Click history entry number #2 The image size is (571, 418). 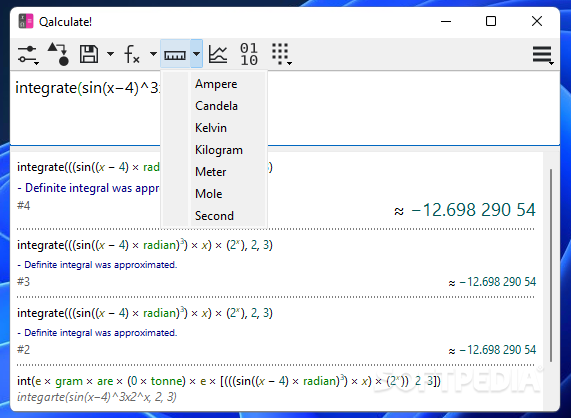point(24,350)
